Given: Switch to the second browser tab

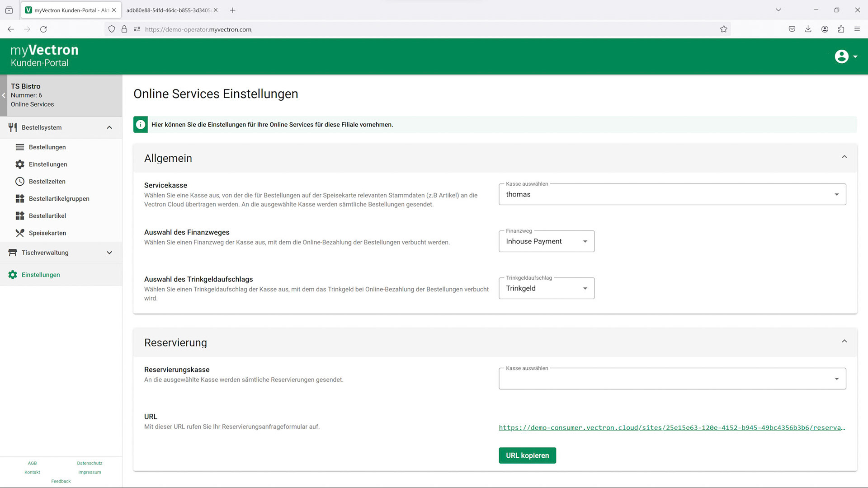Looking at the screenshot, I should [x=168, y=10].
